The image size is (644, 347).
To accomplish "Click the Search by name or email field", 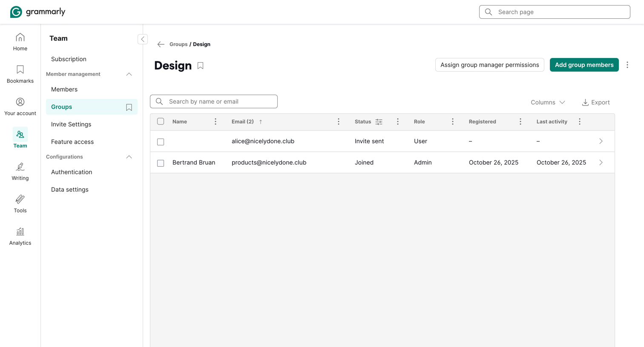I will (214, 101).
